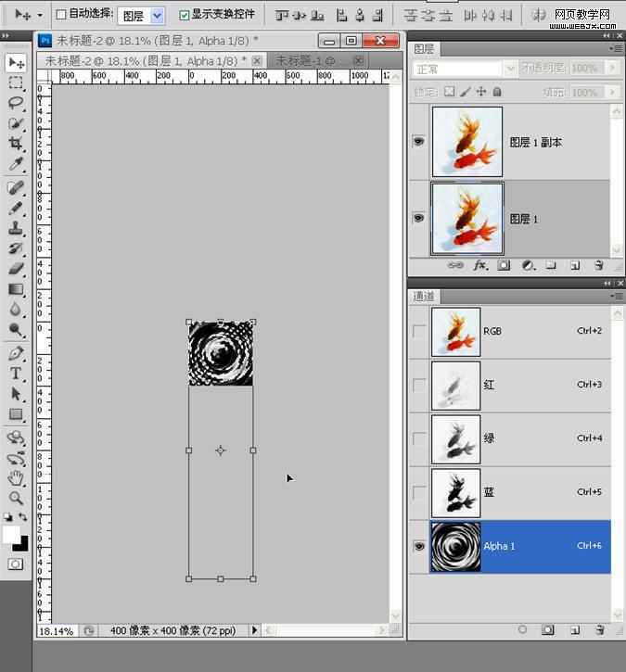Create a new layer group
The width and height of the screenshot is (626, 672).
551,265
